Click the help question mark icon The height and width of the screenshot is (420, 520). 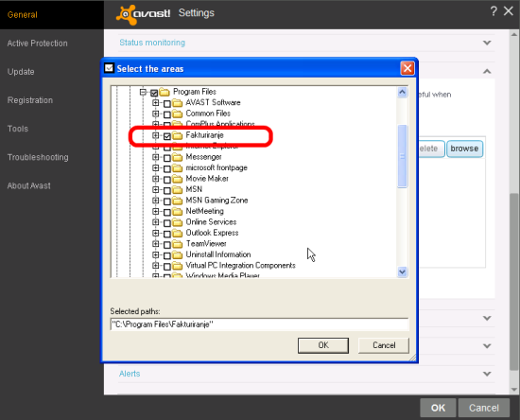[x=494, y=11]
